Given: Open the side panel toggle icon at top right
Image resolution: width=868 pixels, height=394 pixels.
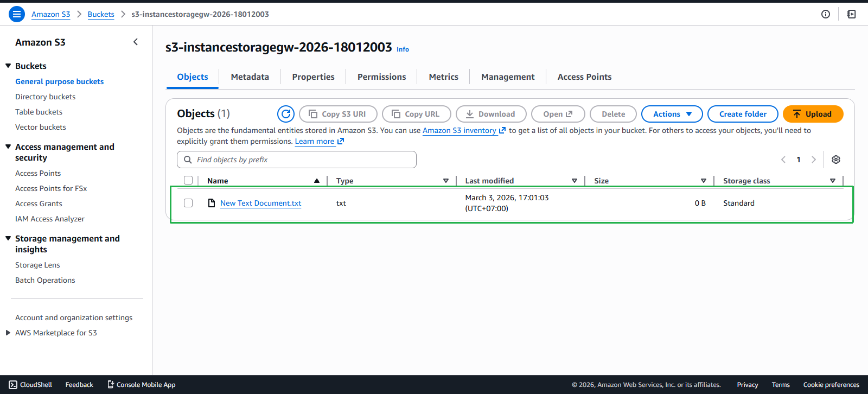Looking at the screenshot, I should 851,14.
